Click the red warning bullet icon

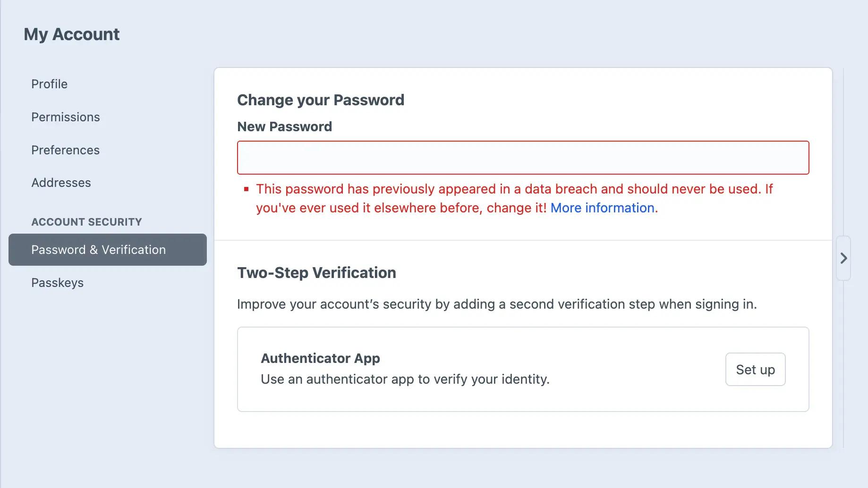(246, 189)
